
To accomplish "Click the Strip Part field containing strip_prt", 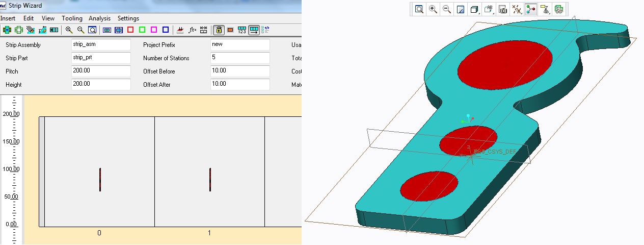I will tap(101, 58).
